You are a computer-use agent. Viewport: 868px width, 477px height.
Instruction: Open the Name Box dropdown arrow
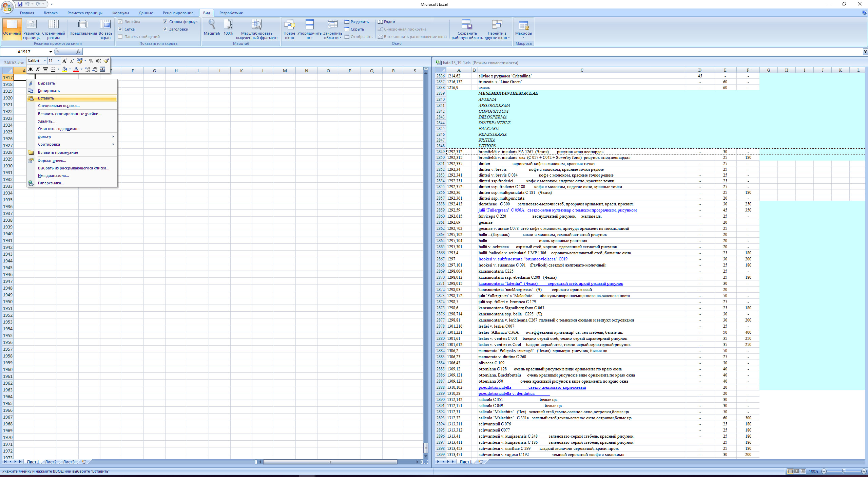point(51,52)
